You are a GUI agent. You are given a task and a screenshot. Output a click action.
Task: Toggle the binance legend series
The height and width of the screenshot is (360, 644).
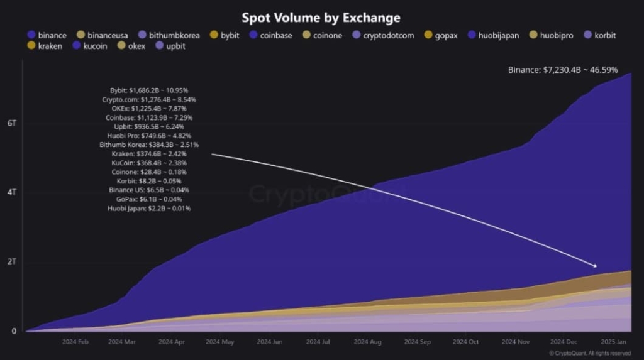(47, 35)
